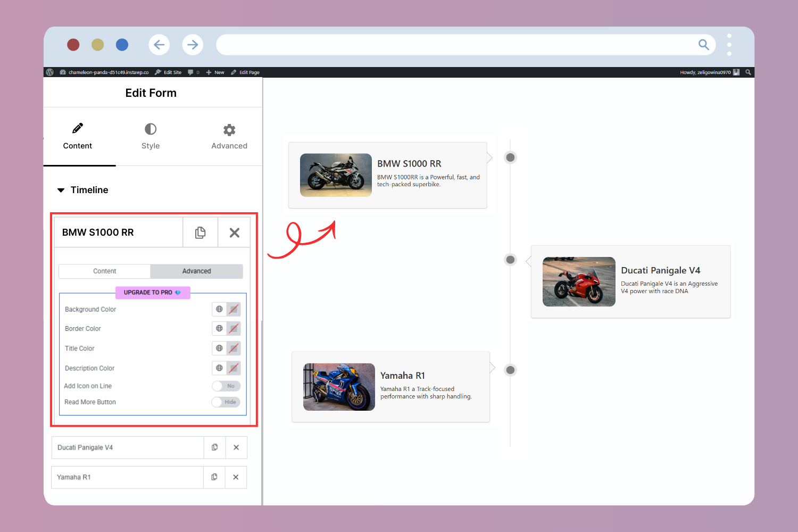Click the search magnifier in address bar

703,45
